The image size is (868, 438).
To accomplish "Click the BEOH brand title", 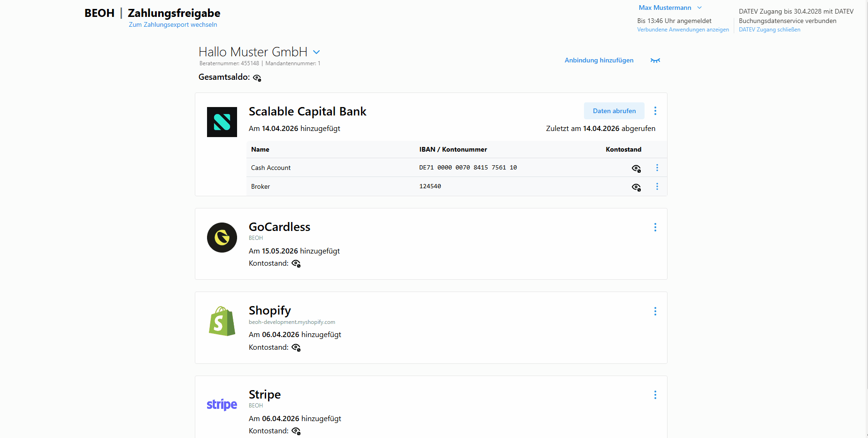I will (100, 13).
